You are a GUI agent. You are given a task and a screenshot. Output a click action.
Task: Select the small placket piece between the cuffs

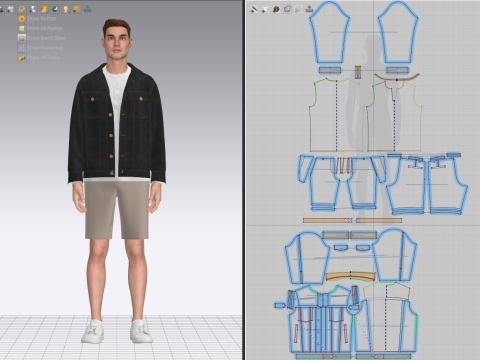click(x=358, y=72)
